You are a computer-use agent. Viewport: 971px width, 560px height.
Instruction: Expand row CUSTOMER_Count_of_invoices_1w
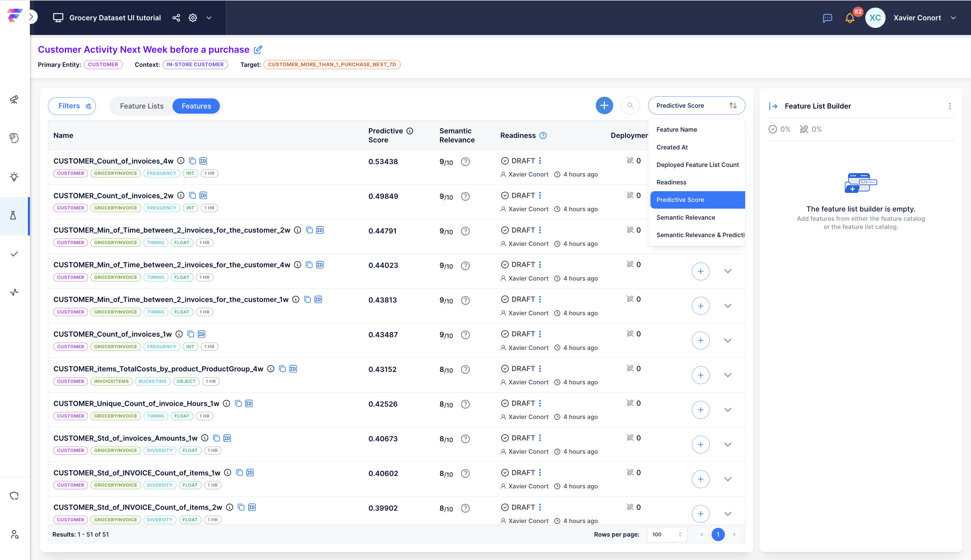tap(728, 340)
